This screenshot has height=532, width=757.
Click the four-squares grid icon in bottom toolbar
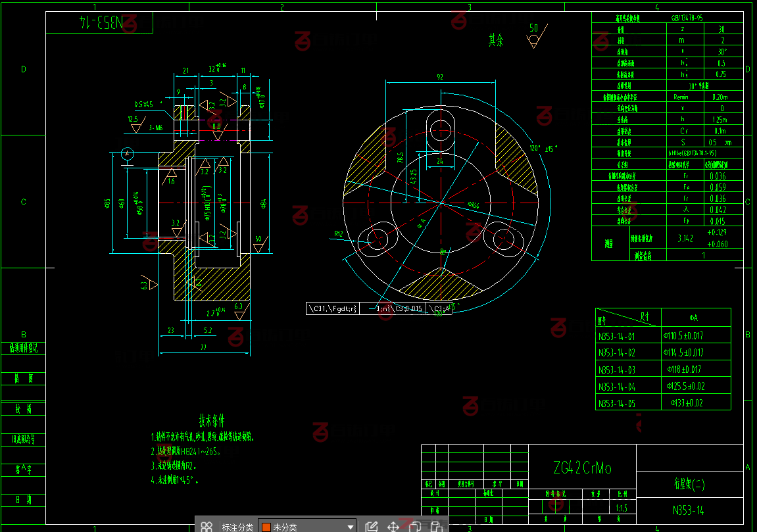pyautogui.click(x=207, y=526)
